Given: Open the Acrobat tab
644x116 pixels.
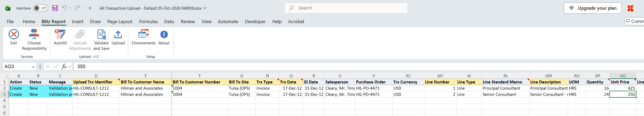Looking at the screenshot, I should click(x=296, y=22).
